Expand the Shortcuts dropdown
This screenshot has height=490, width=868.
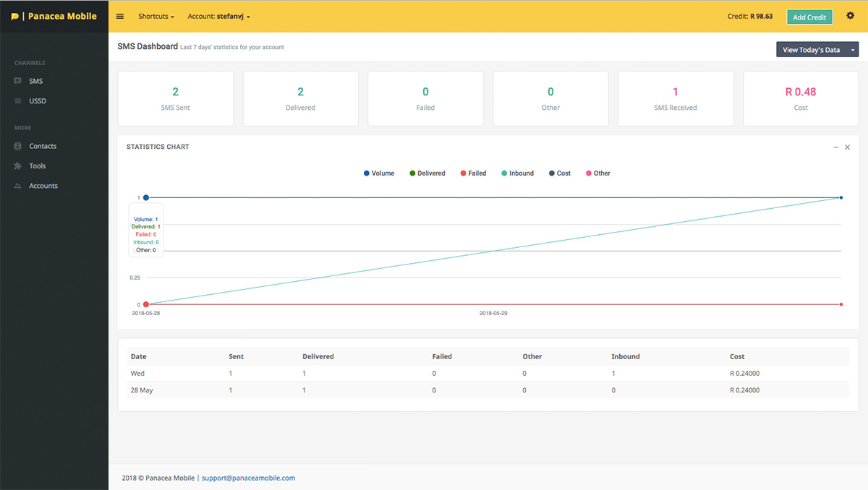tap(156, 17)
